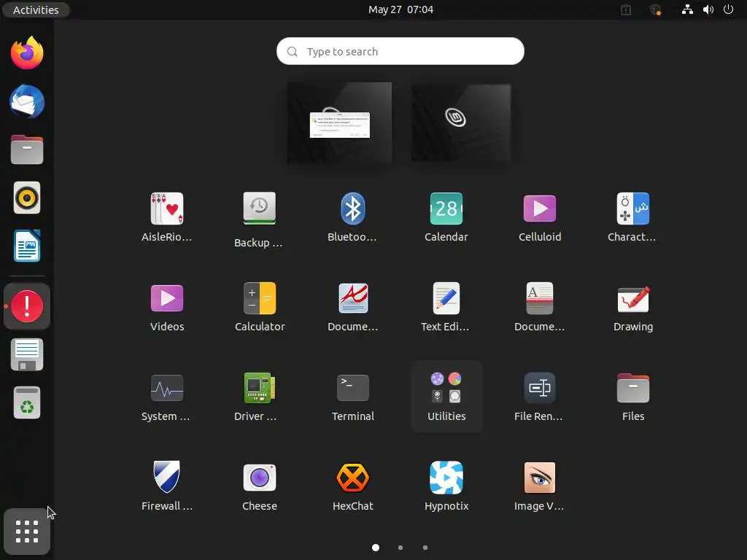Screen dimensions: 747x560
Task: Open Files from the dock
Action: pos(27,149)
